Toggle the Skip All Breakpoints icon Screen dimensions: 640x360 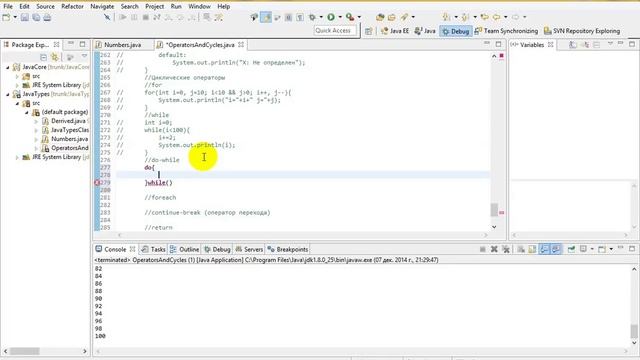point(107,17)
